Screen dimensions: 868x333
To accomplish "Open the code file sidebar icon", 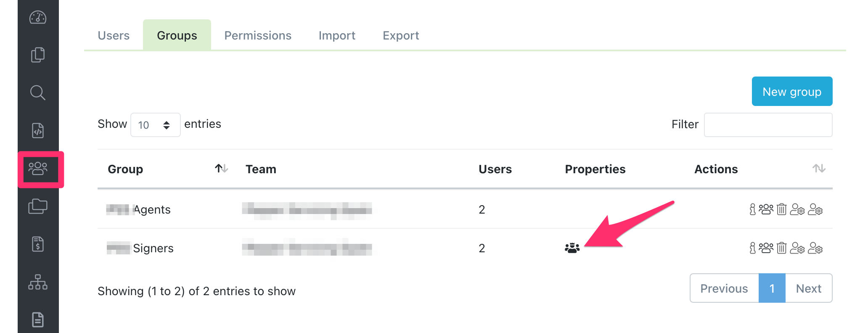I will pyautogui.click(x=38, y=130).
